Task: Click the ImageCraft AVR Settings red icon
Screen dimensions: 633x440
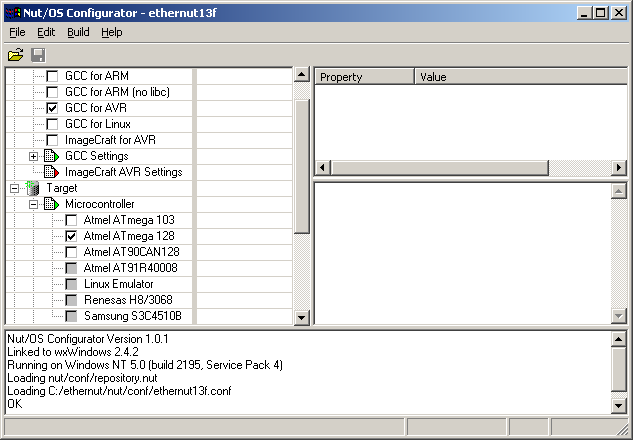Action: point(51,172)
